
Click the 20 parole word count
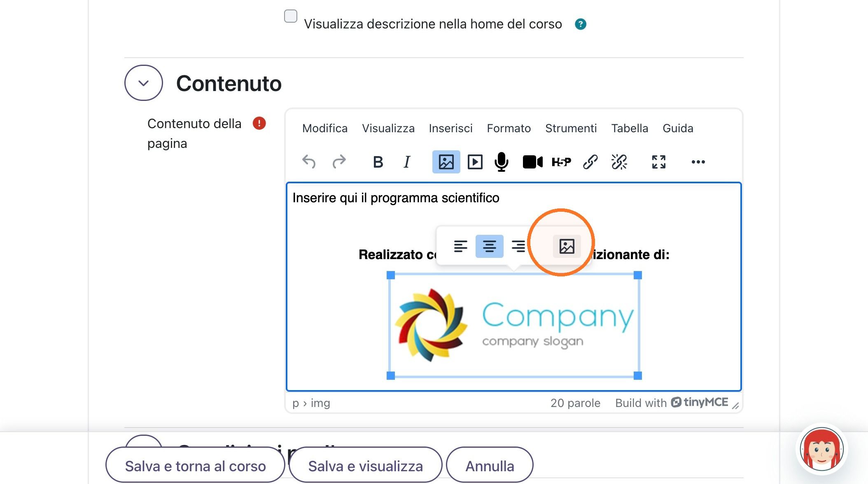[575, 403]
